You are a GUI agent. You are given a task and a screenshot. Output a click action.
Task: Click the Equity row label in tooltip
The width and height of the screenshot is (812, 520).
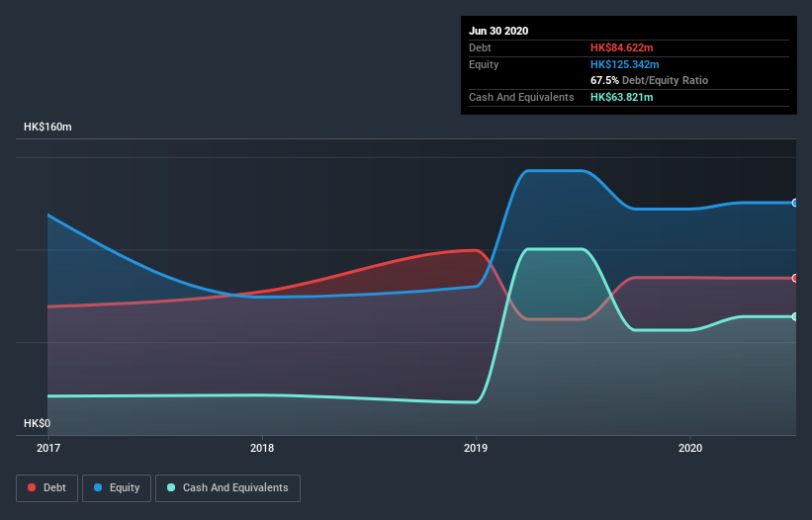pyautogui.click(x=484, y=64)
